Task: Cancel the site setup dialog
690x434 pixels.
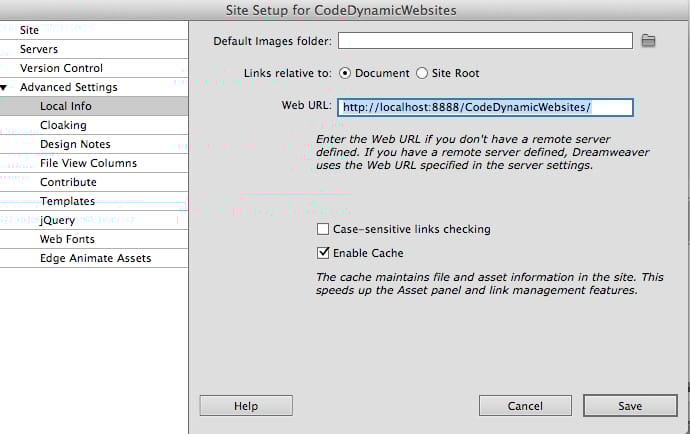Action: tap(525, 405)
